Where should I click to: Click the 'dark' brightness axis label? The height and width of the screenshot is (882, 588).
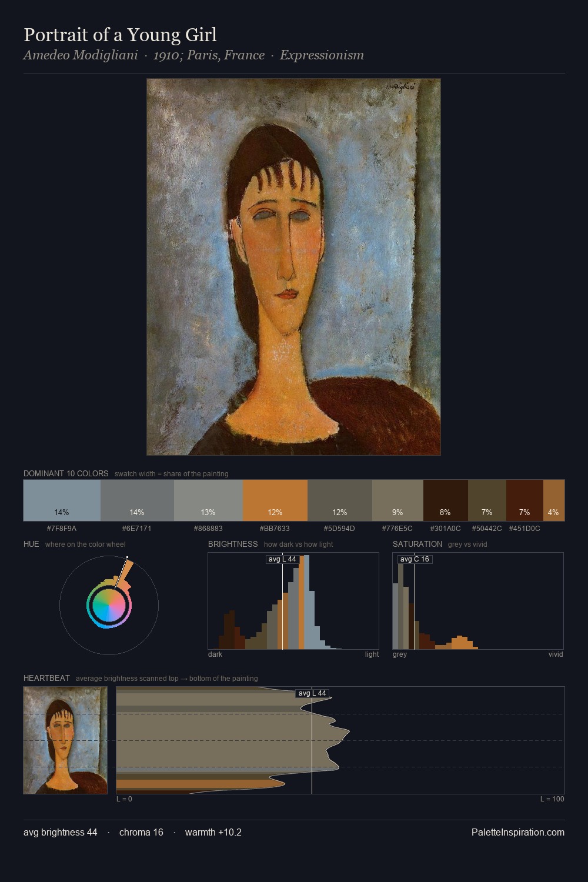point(215,654)
